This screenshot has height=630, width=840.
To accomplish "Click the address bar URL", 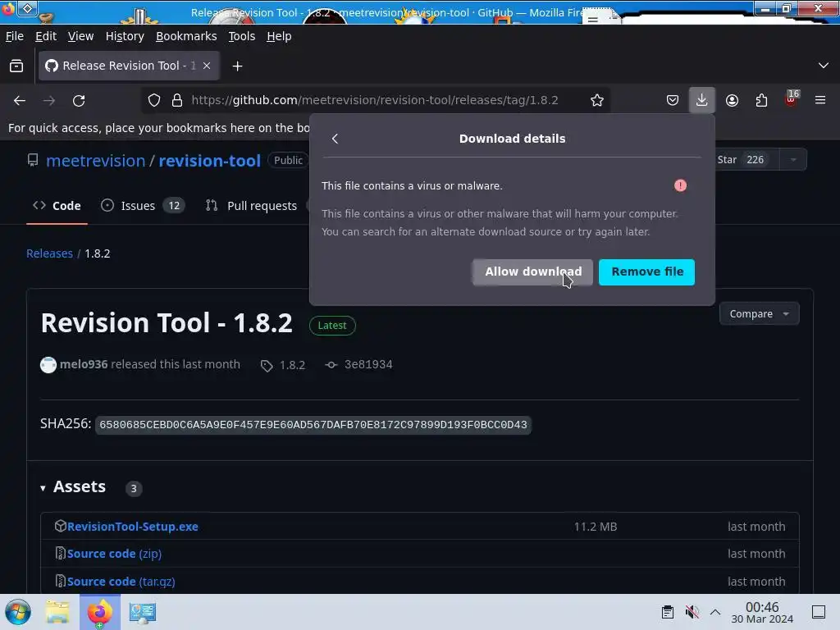I will click(375, 100).
